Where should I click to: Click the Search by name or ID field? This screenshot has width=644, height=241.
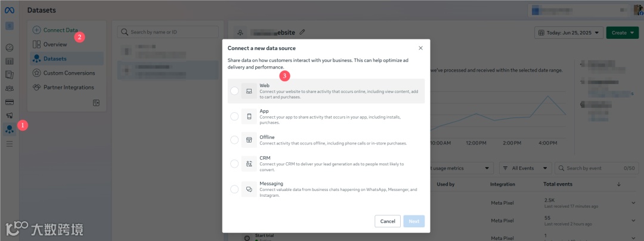pyautogui.click(x=168, y=32)
